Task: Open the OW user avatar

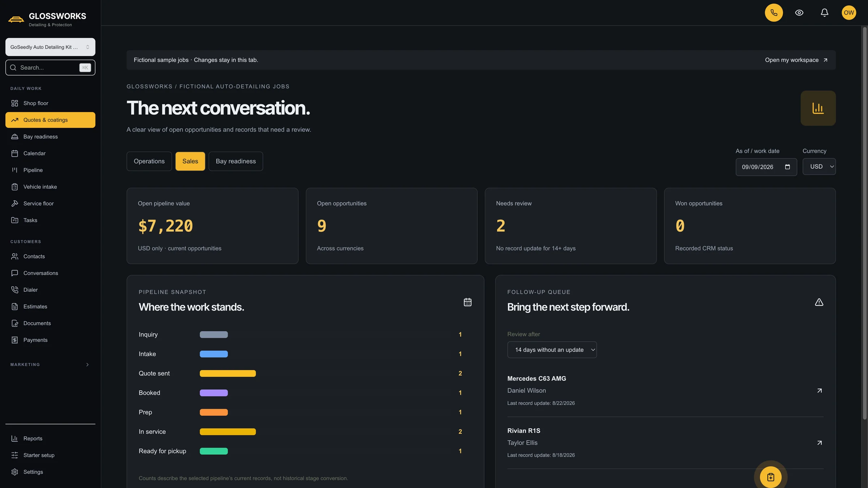Action: click(x=848, y=13)
